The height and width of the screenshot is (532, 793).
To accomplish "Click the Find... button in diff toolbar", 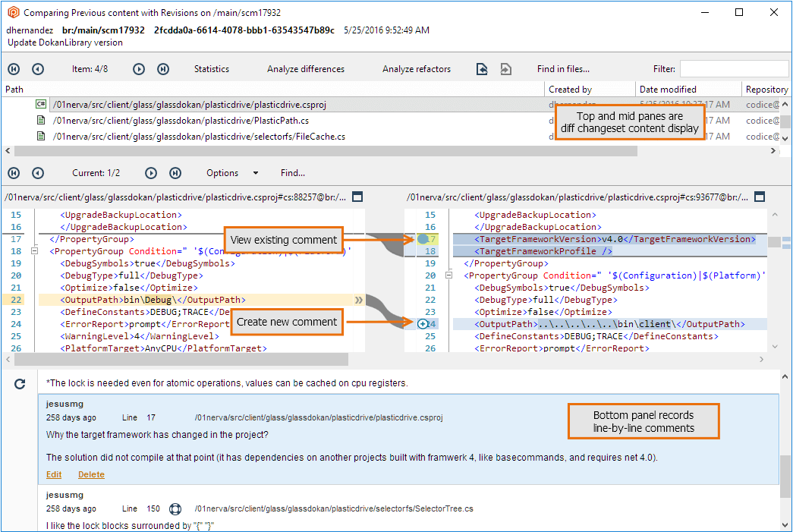I will coord(293,173).
